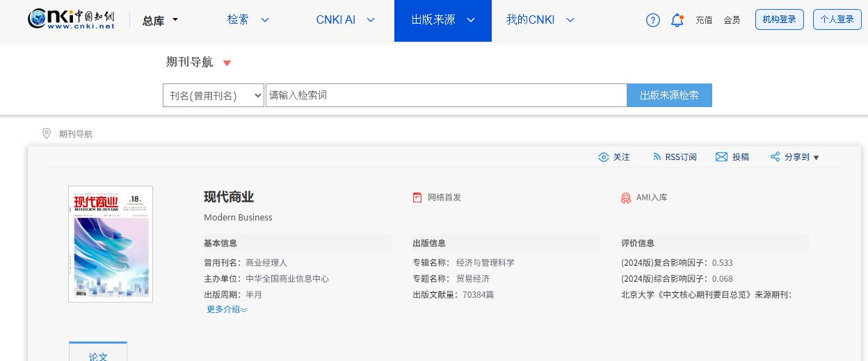Click the 投稿 envelope icon
868x361 pixels.
[x=721, y=157]
